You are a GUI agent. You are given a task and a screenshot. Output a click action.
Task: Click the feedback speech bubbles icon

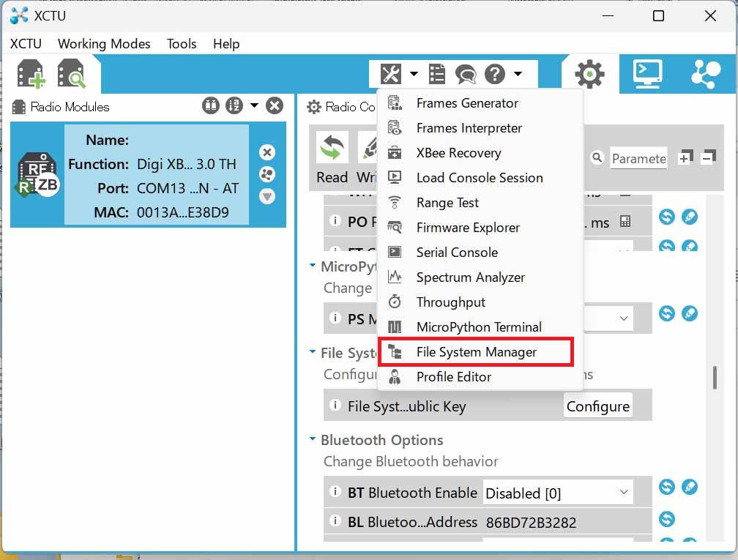(x=466, y=75)
